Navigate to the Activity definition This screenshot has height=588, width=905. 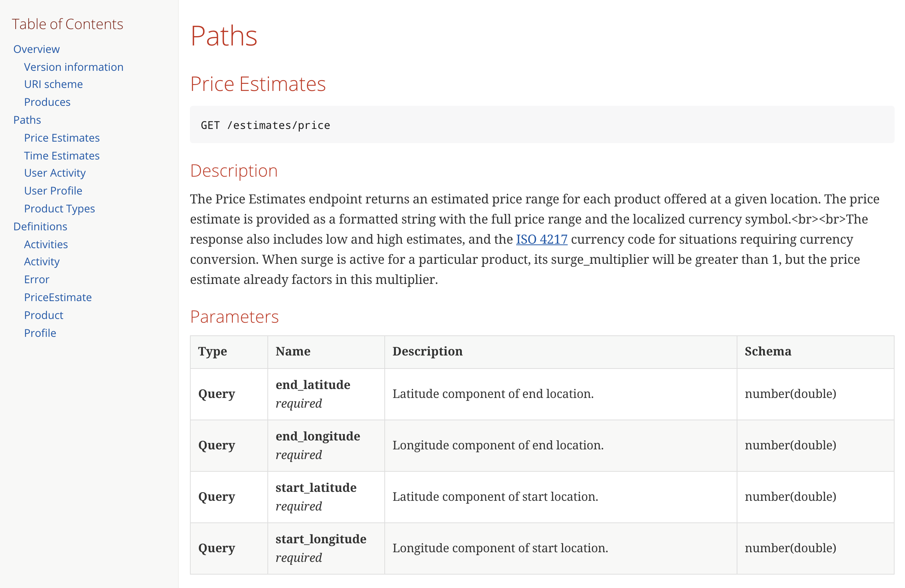tap(41, 262)
